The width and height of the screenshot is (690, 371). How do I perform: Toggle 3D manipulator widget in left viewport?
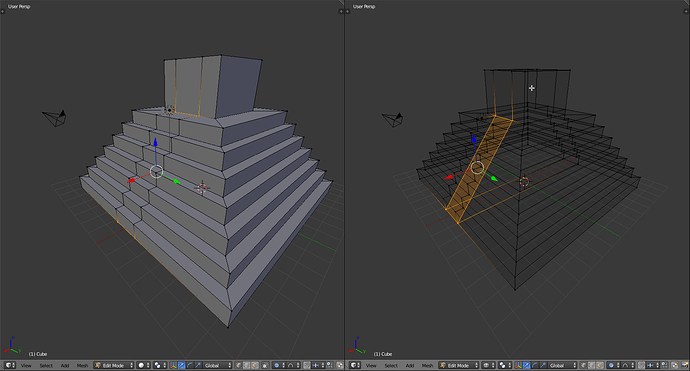[173, 365]
